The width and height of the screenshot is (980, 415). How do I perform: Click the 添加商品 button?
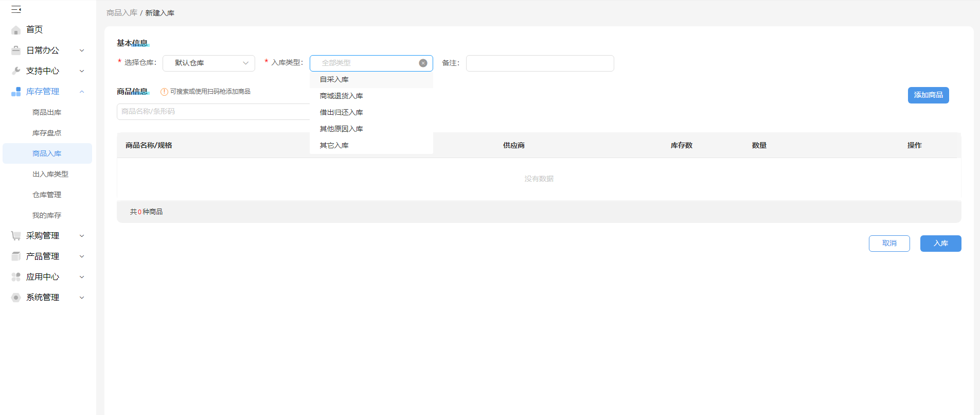(x=928, y=95)
